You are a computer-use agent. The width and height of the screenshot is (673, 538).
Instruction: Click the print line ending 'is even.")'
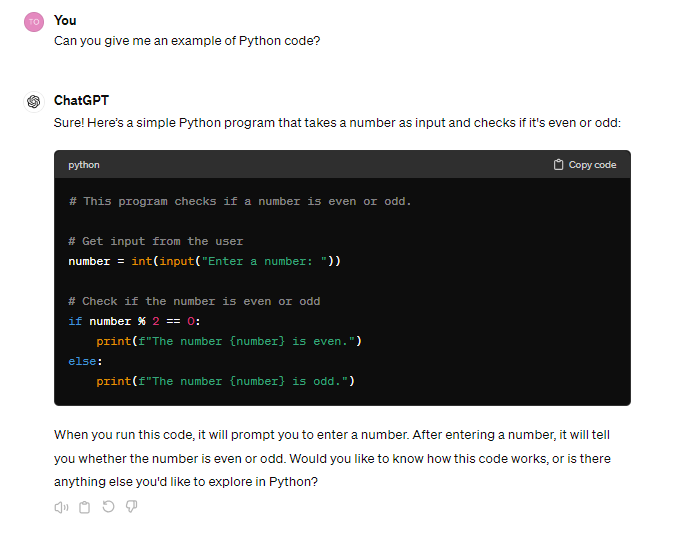[229, 341]
